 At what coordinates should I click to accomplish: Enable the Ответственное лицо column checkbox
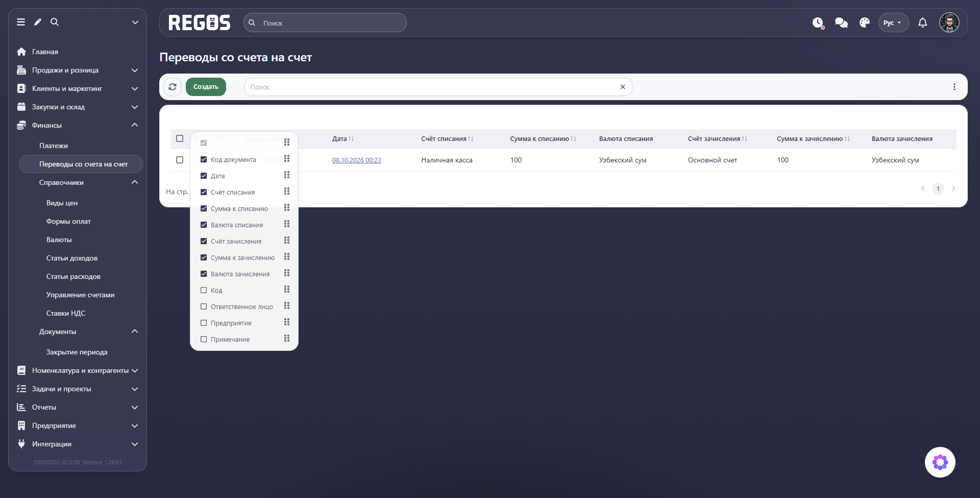[204, 306]
